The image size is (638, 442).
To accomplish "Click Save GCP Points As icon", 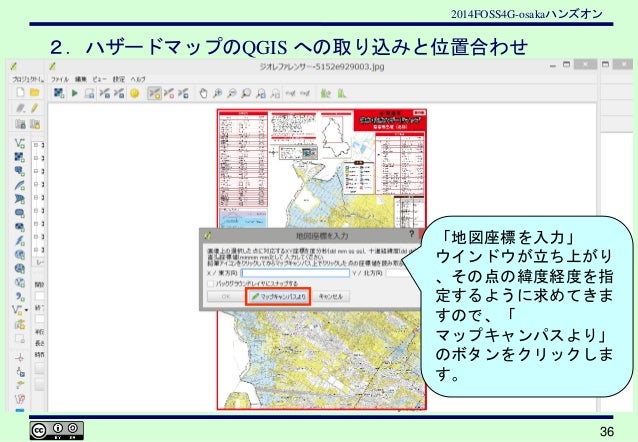I will pos(119,94).
